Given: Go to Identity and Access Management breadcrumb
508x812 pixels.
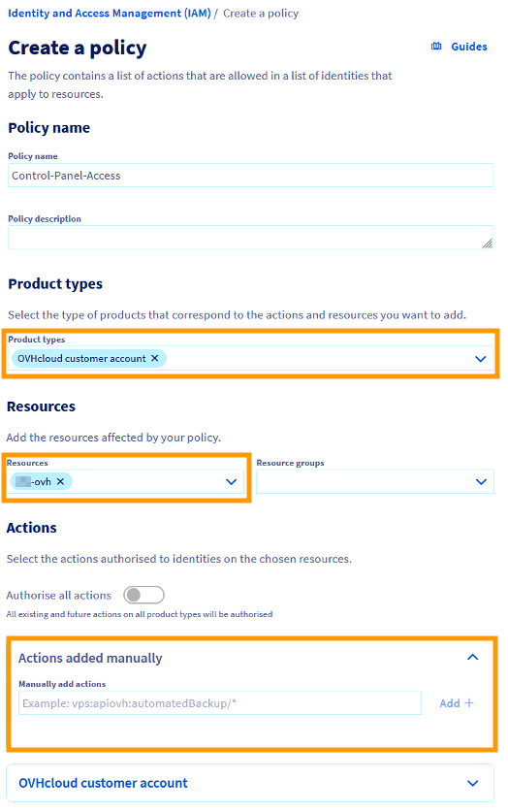Looking at the screenshot, I should pyautogui.click(x=110, y=13).
